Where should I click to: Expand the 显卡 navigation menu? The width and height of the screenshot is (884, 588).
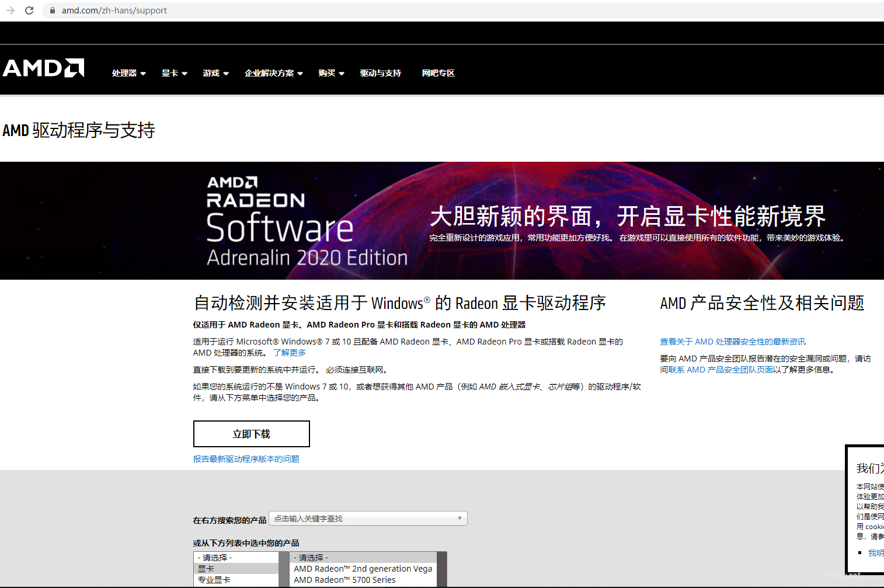tap(174, 73)
